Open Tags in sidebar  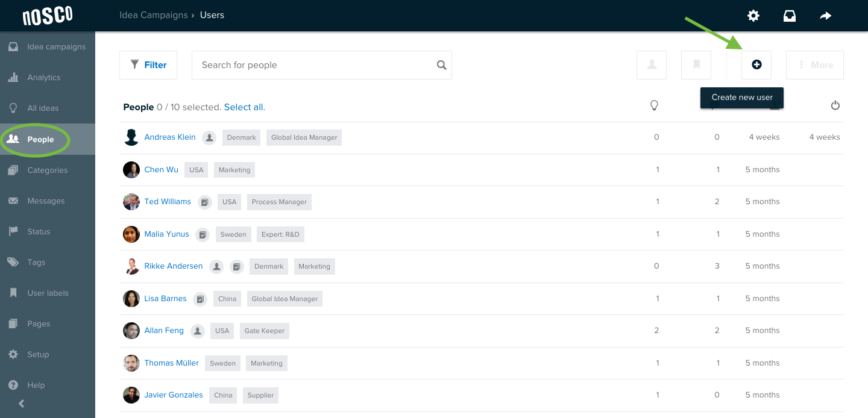tap(48, 262)
